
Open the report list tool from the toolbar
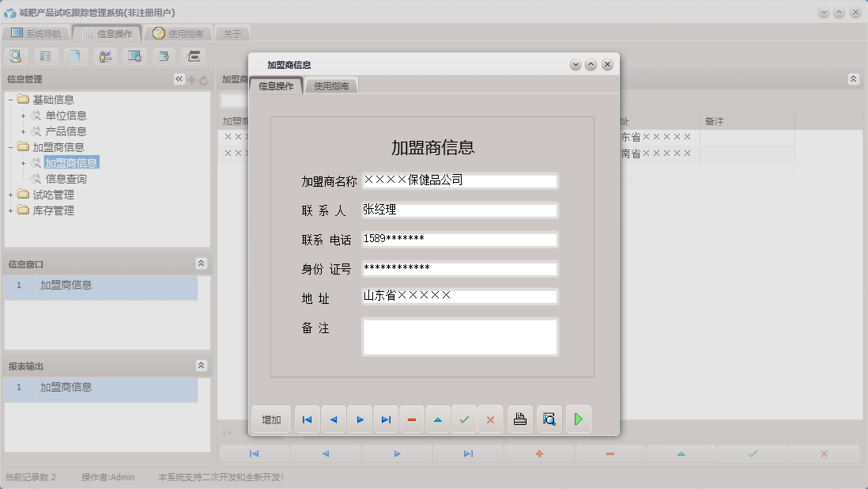coord(45,55)
